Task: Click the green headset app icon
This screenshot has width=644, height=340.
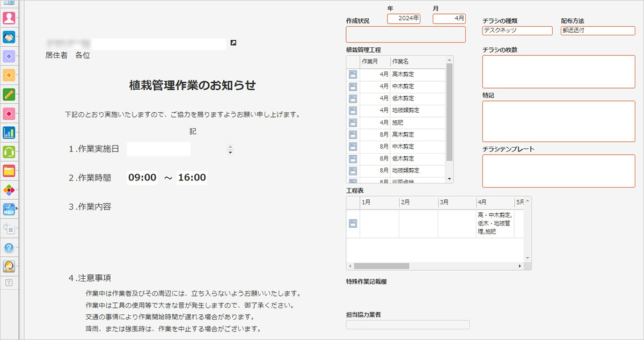Action: click(x=9, y=151)
